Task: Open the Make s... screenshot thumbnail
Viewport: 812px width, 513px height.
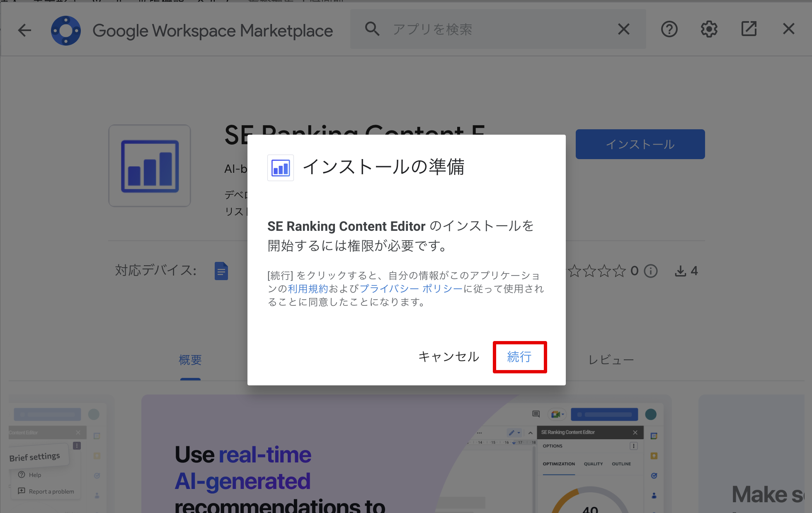Action: coord(752,454)
